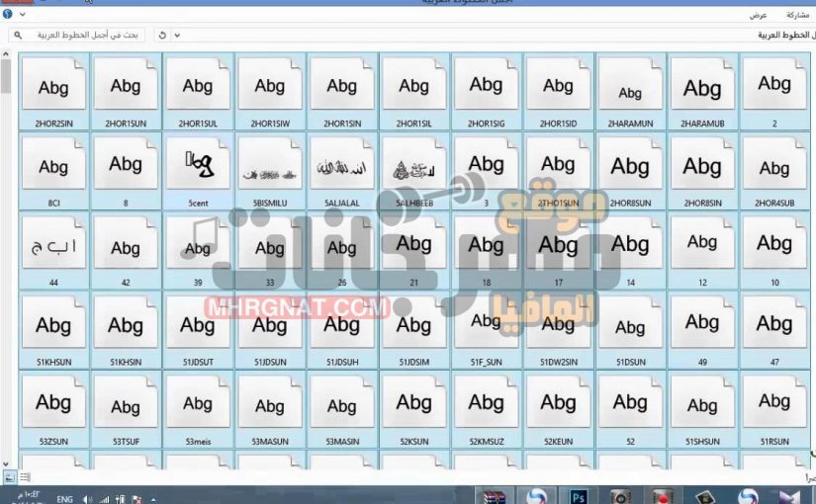Screen dimensions: 816x504
Task: Click the volume speaker icon in tray
Action: (88, 499)
